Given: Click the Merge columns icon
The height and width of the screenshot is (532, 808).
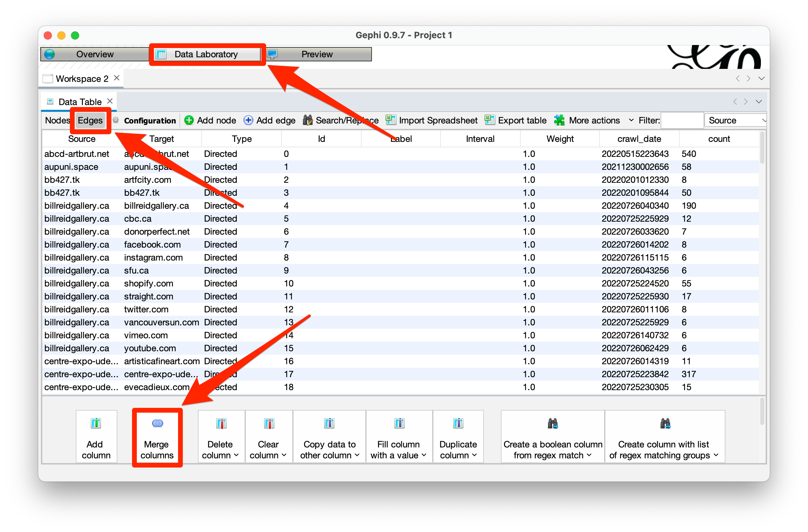Looking at the screenshot, I should [x=157, y=423].
